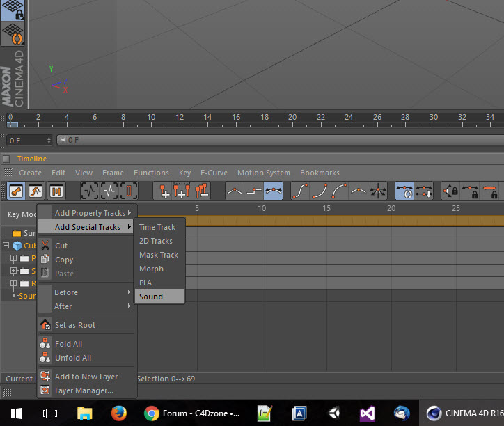This screenshot has height=426, width=504.
Task: Switch to Motion mode icon
Action: coord(56,191)
